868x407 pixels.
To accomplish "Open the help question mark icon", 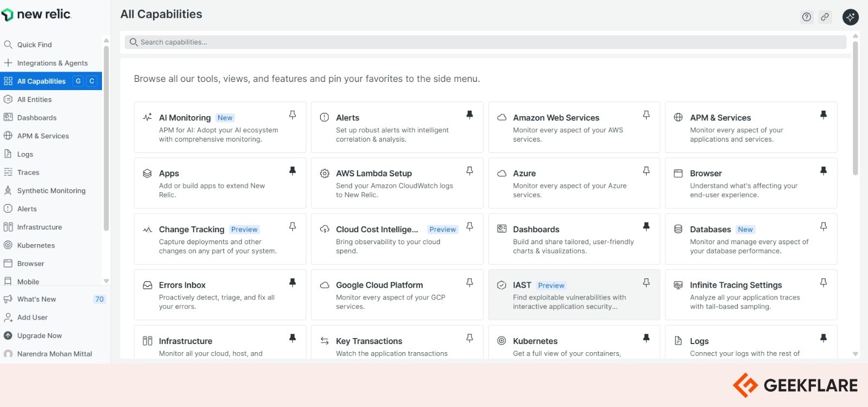I will (807, 17).
